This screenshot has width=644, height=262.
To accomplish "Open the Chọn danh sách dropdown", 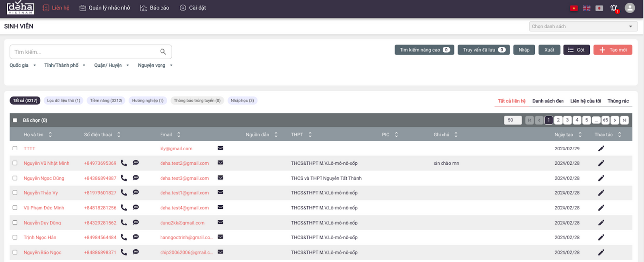I will pos(581,26).
